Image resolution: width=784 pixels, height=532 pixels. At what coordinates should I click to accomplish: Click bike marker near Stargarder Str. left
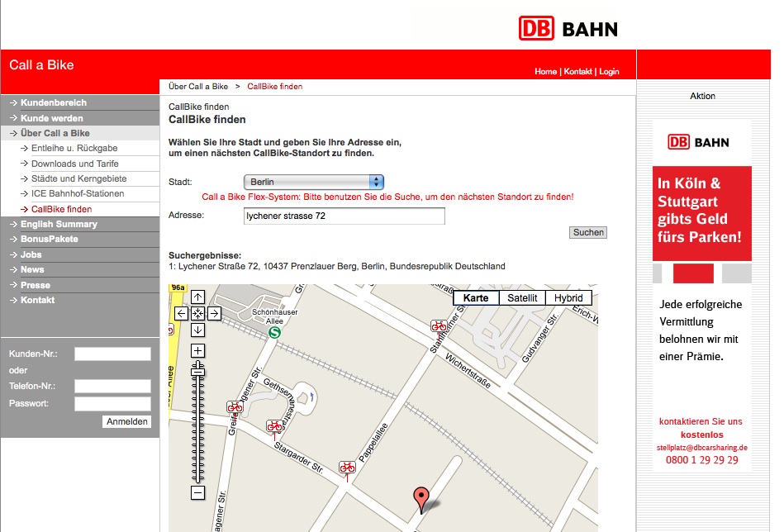click(x=274, y=426)
